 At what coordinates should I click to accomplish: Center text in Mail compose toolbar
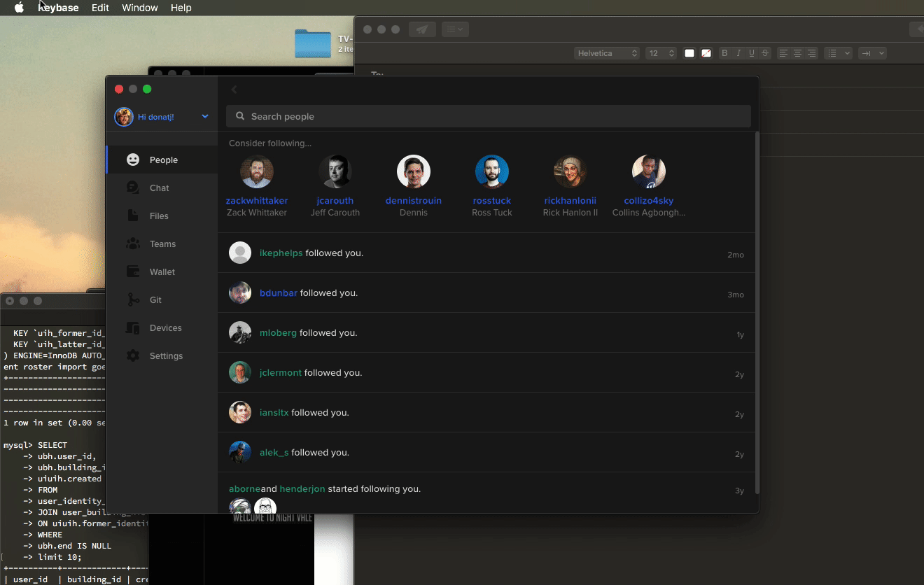pyautogui.click(x=797, y=53)
